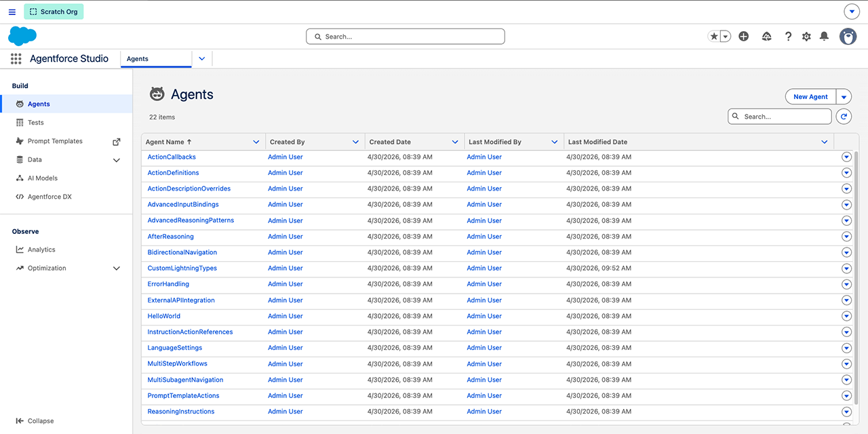Viewport: 868px width, 434px height.
Task: Open the Setup gear icon
Action: coord(806,37)
